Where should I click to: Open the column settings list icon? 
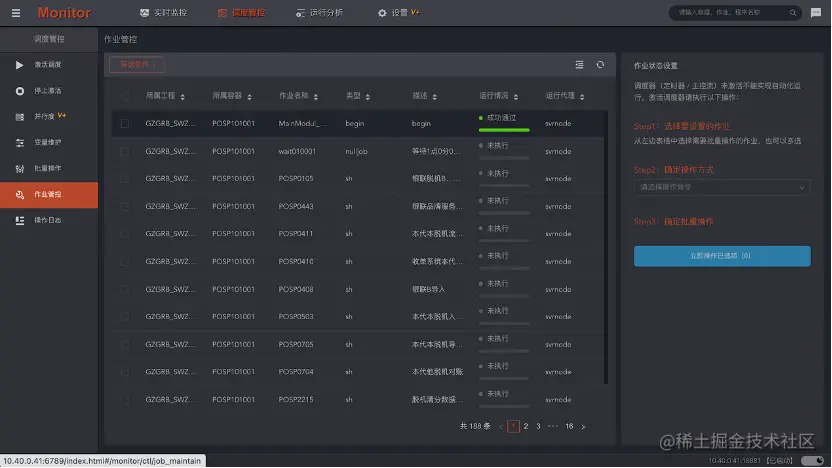(x=579, y=65)
